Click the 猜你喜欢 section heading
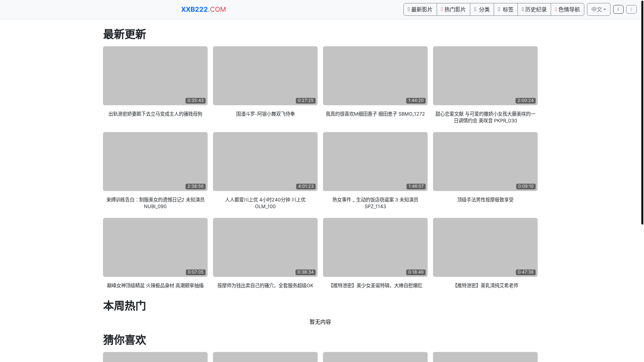The height and width of the screenshot is (362, 644). [124, 340]
